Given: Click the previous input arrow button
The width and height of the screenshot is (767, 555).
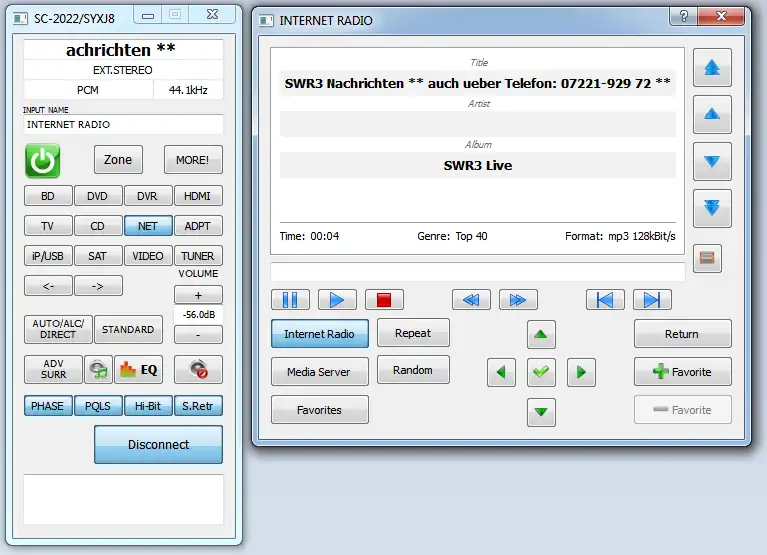Looking at the screenshot, I should click(x=48, y=286).
